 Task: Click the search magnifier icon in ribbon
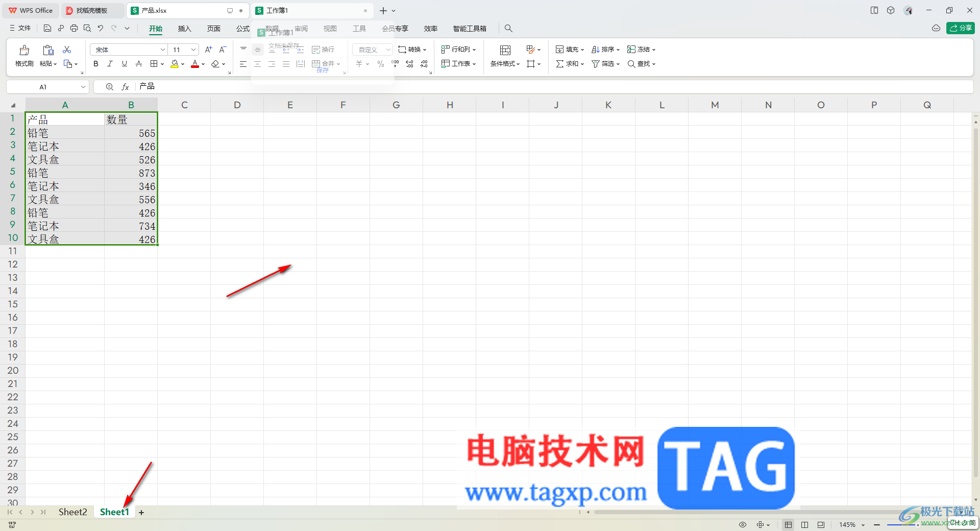pyautogui.click(x=508, y=29)
